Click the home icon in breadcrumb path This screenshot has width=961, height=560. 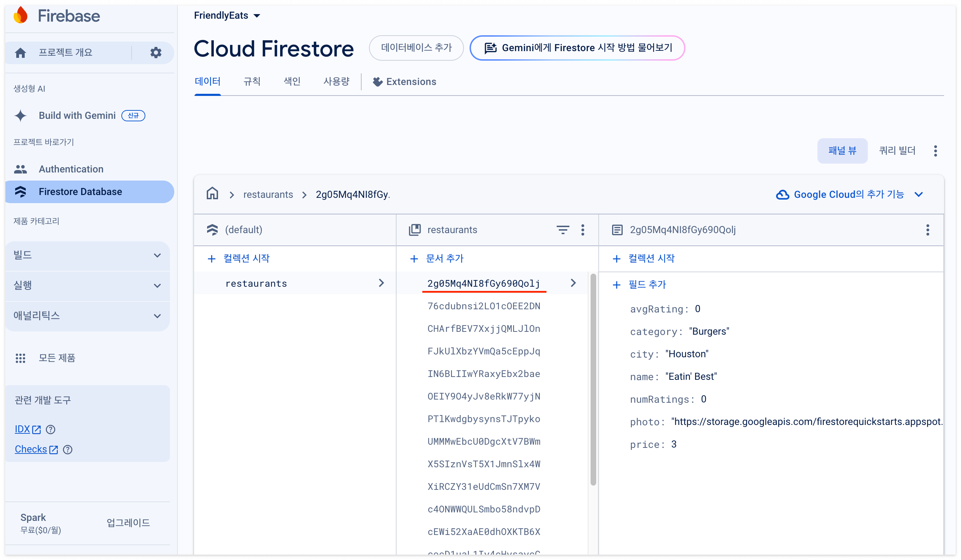[x=212, y=194]
